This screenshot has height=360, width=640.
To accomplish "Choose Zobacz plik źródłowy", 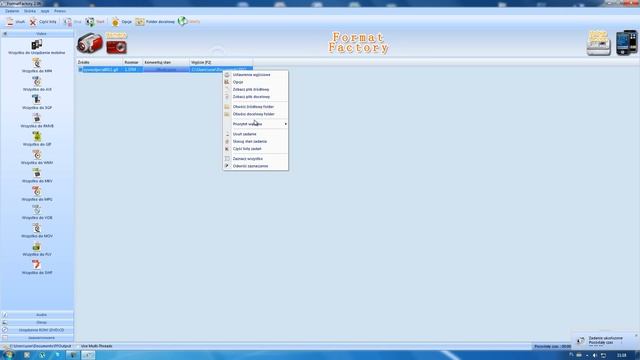I will (256, 89).
